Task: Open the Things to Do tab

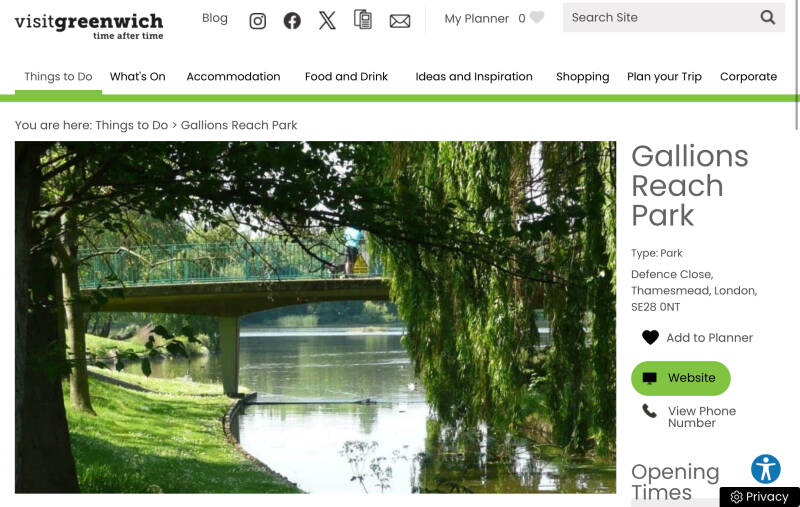Action: tap(58, 77)
